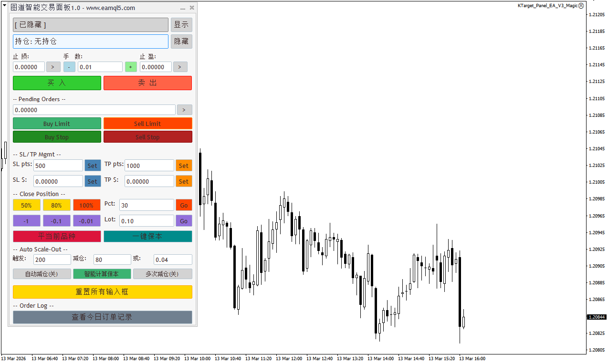
Task: Click 显示 to show the hidden row
Action: 181,25
